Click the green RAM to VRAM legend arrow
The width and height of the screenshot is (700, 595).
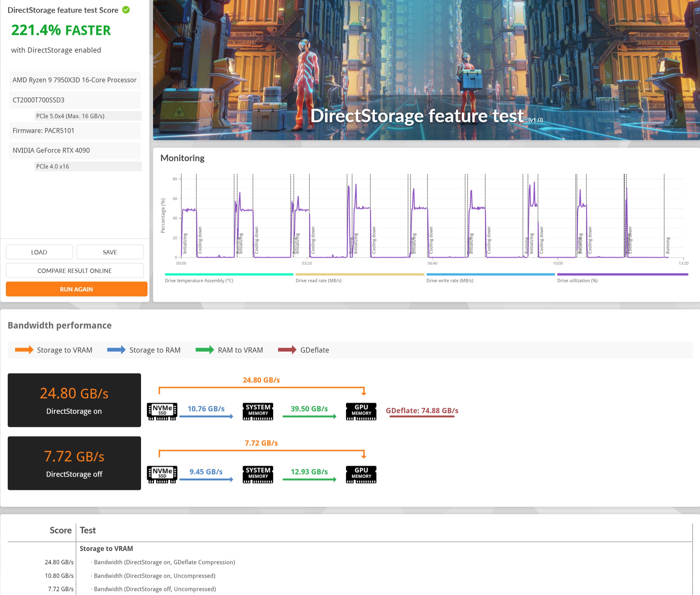205,350
